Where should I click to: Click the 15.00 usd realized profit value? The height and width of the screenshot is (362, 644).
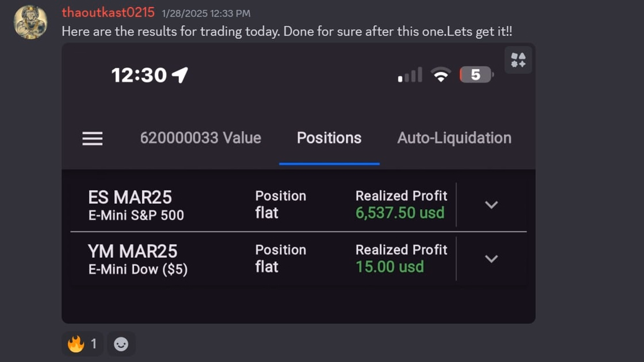tap(390, 267)
